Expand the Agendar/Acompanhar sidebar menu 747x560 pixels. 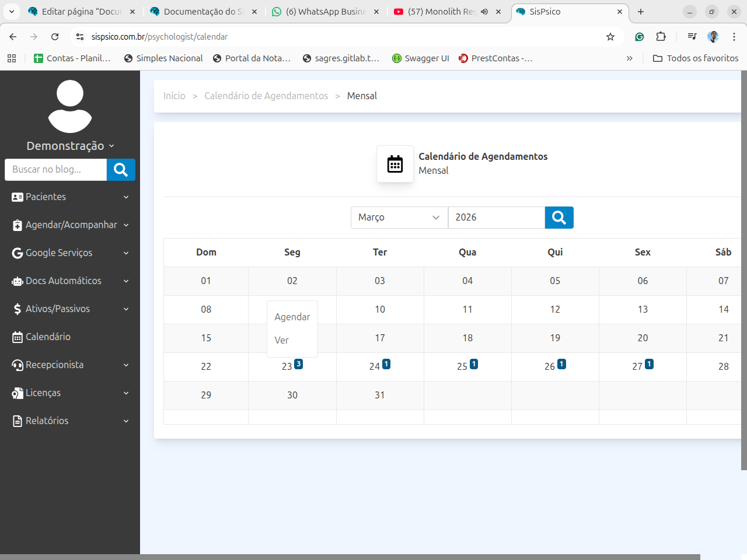(x=70, y=225)
